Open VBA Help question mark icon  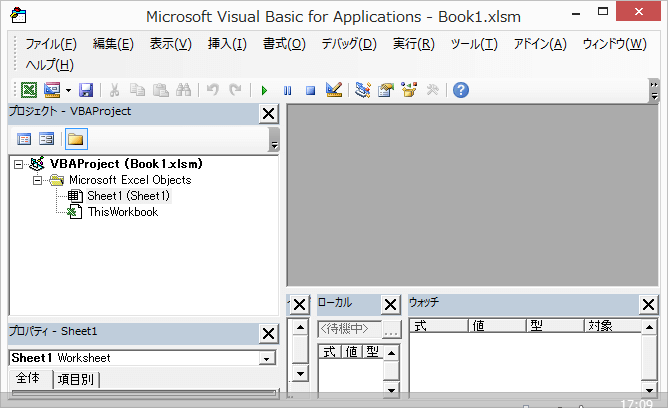click(461, 90)
